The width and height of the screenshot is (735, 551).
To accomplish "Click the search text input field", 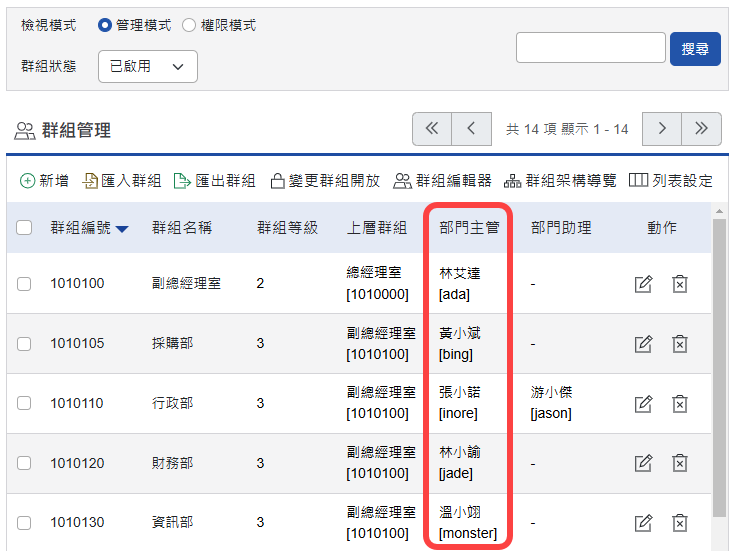I will click(590, 47).
